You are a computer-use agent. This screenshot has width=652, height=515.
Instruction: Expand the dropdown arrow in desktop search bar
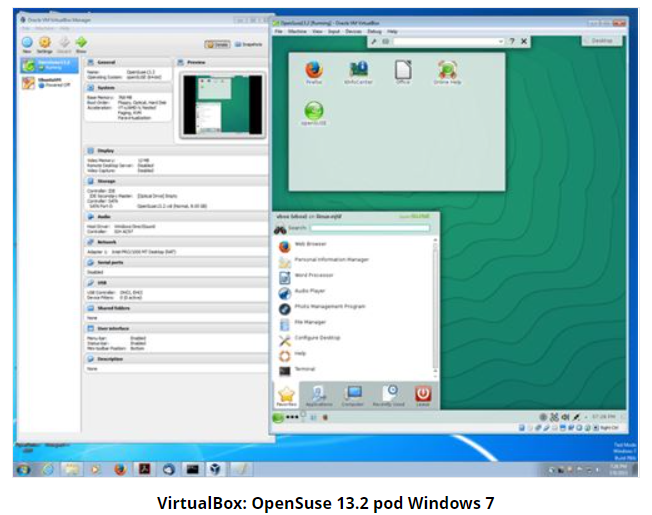click(500, 41)
